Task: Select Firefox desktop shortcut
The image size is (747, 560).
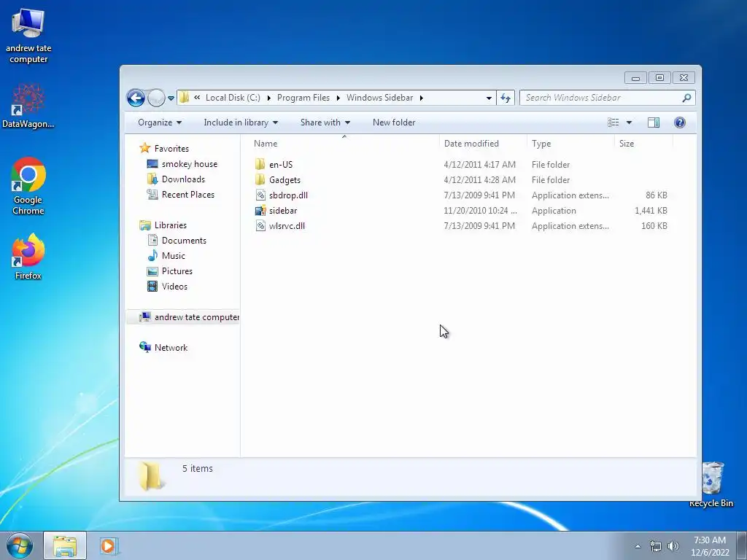Action: coord(28,257)
